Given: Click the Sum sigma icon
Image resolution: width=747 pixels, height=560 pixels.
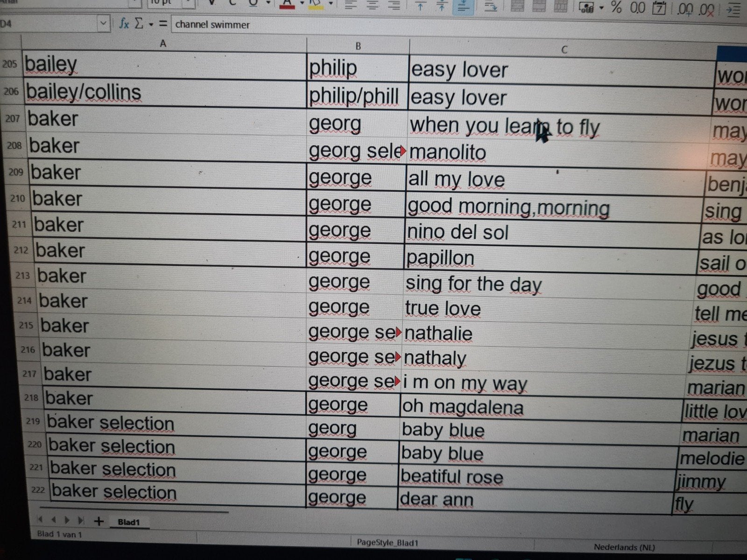Looking at the screenshot, I should [x=139, y=23].
